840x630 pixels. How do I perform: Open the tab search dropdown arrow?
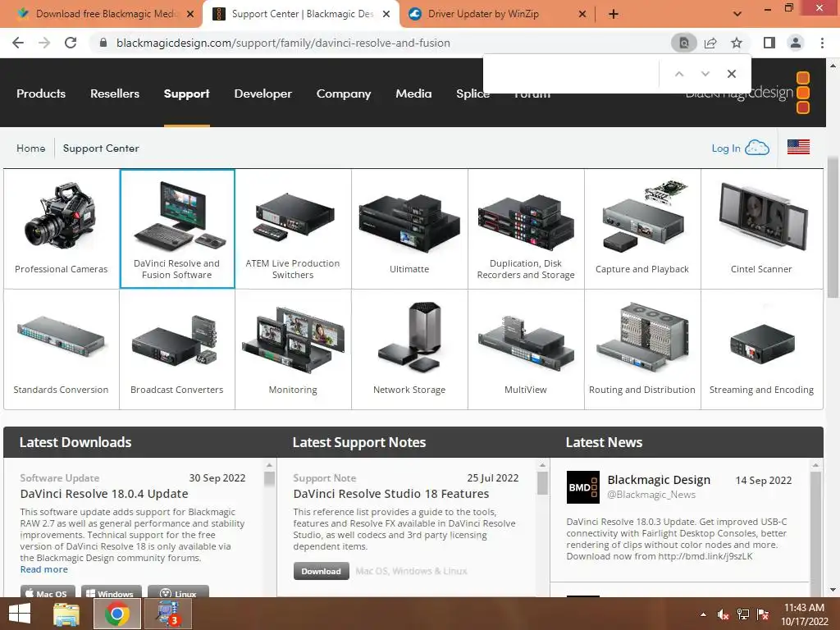coord(737,14)
